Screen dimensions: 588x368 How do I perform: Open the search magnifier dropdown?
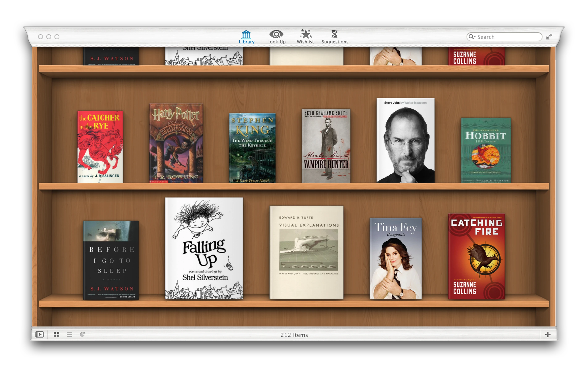click(x=472, y=37)
